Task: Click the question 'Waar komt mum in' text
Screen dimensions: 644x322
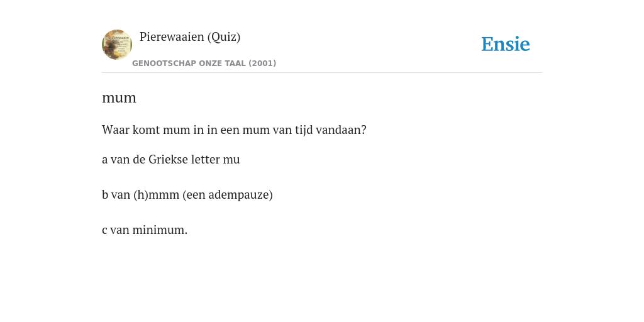Action: (x=234, y=130)
